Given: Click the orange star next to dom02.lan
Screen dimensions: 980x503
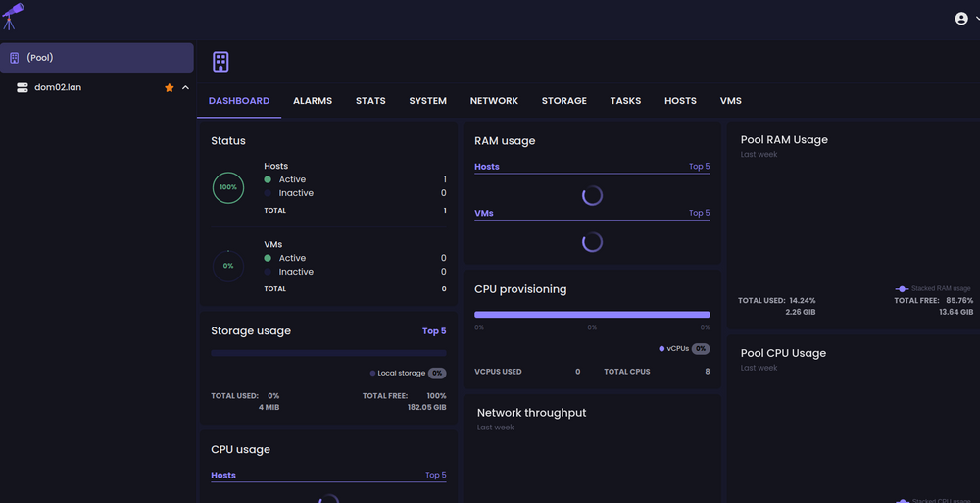Looking at the screenshot, I should pos(170,88).
